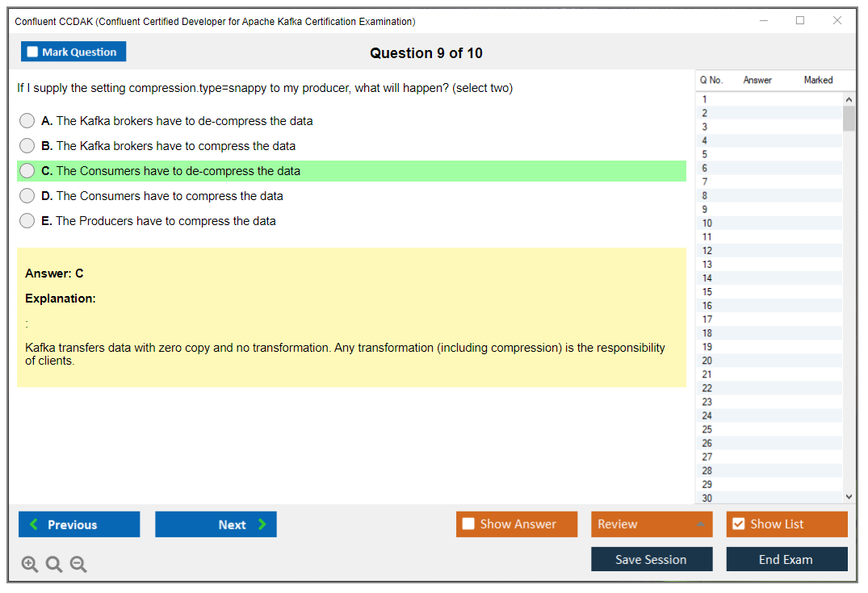Image resolution: width=868 pixels, height=593 pixels.
Task: Pick option E Producers compress data
Action: pos(27,221)
